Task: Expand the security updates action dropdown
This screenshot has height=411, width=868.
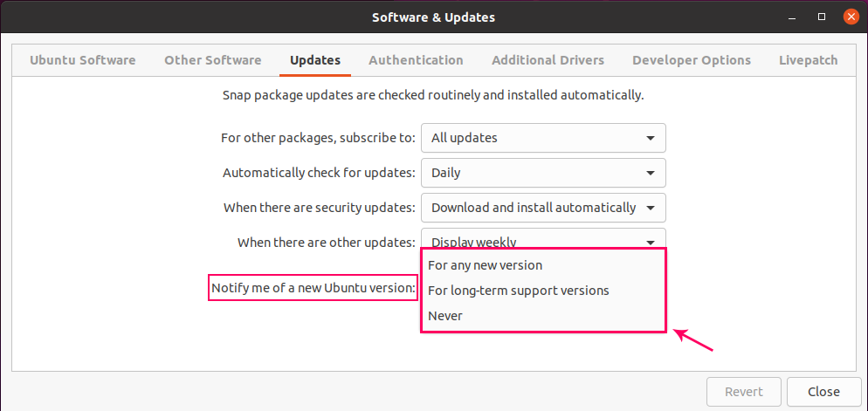Action: [543, 208]
